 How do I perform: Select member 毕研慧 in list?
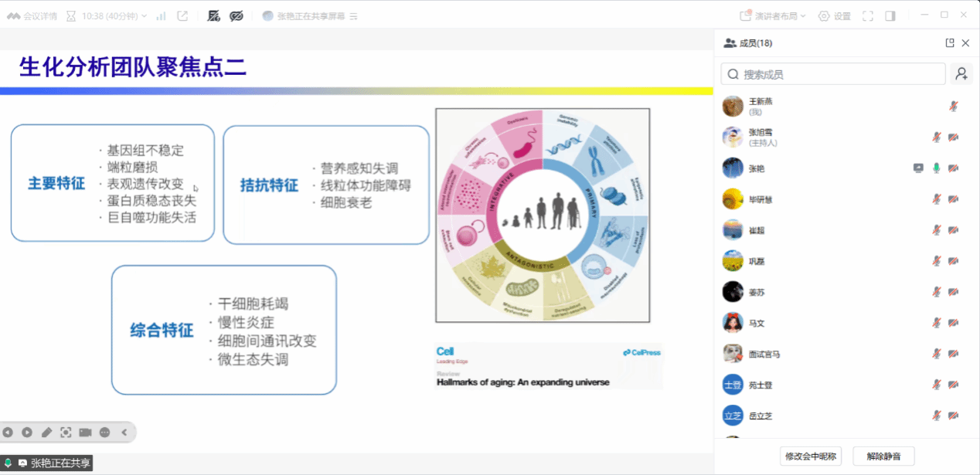[x=846, y=199]
